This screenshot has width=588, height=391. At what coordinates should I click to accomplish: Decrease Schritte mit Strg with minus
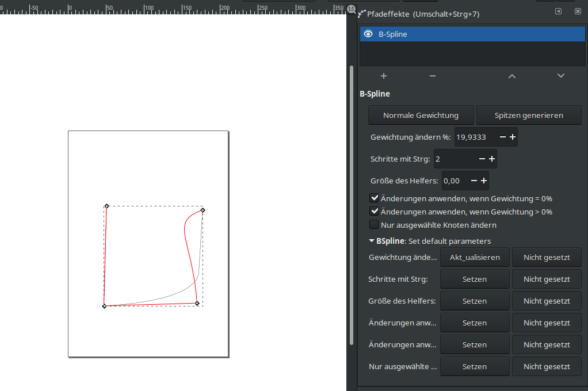(x=482, y=159)
